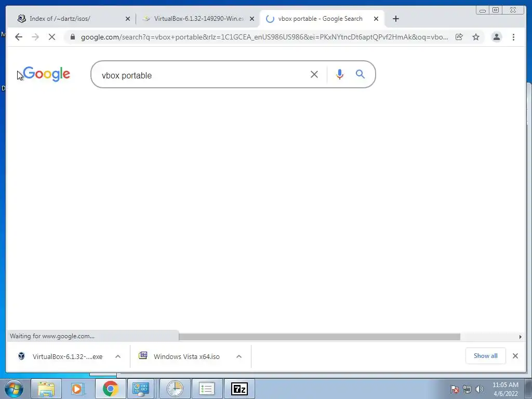Open the Chrome three-dot menu
Image resolution: width=532 pixels, height=399 pixels.
coord(514,37)
